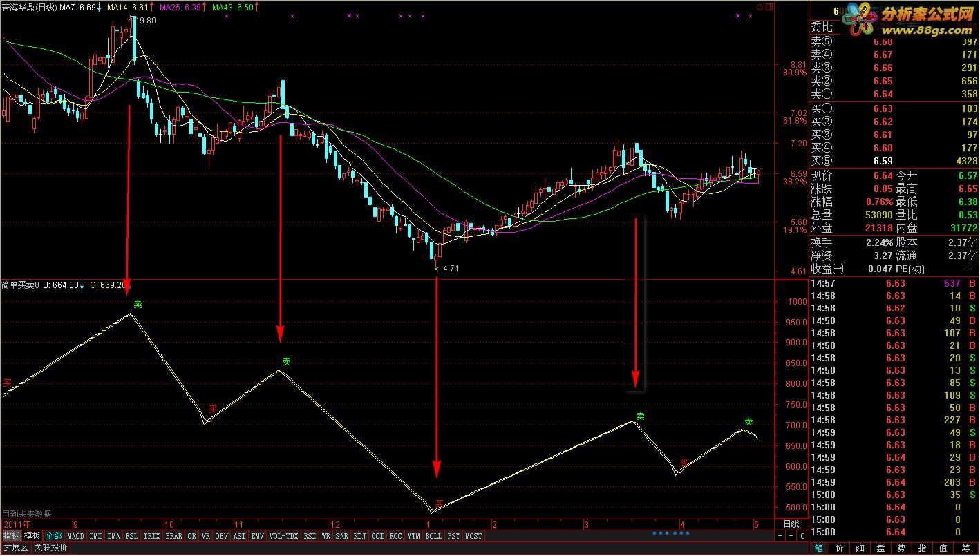This screenshot has height=556, width=980.
Task: Switch indicator to DMI
Action: coord(95,536)
